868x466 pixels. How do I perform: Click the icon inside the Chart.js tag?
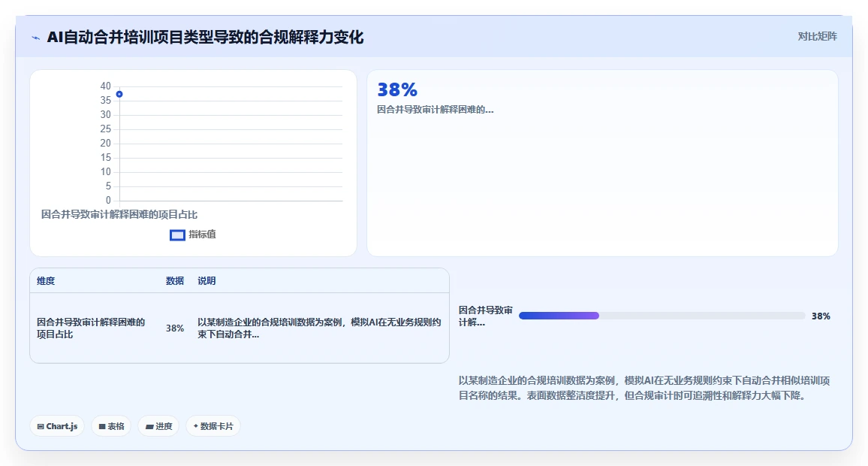click(41, 427)
